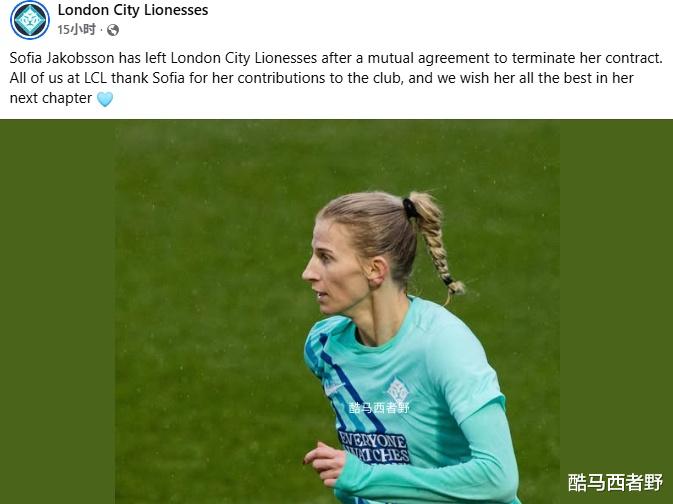Open the London City Lionesses profile avatar
The height and width of the screenshot is (504, 673).
pyautogui.click(x=30, y=20)
